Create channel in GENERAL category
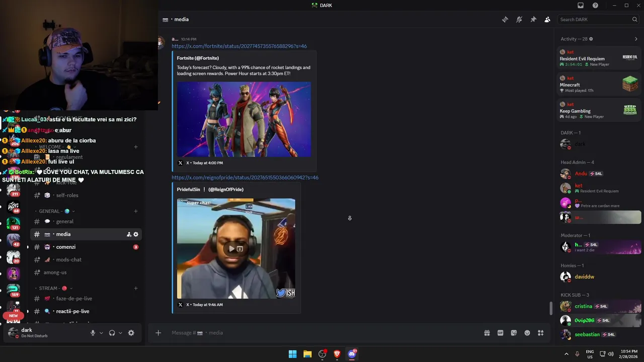 pos(136,211)
